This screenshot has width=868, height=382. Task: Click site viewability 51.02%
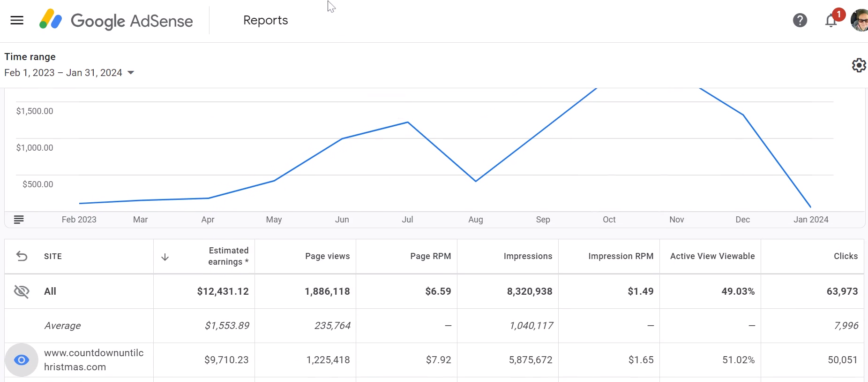point(738,360)
